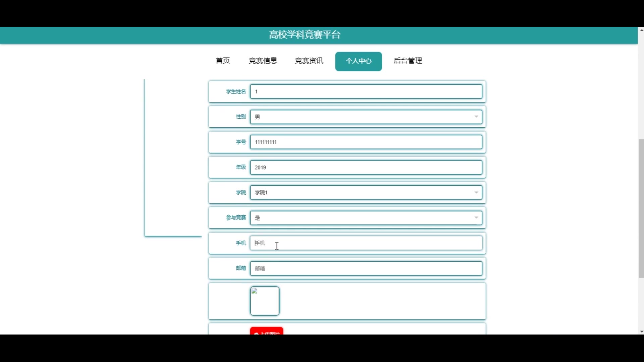Click the 参与竞赛 dropdown arrow icon
This screenshot has height=362, width=644.
476,218
